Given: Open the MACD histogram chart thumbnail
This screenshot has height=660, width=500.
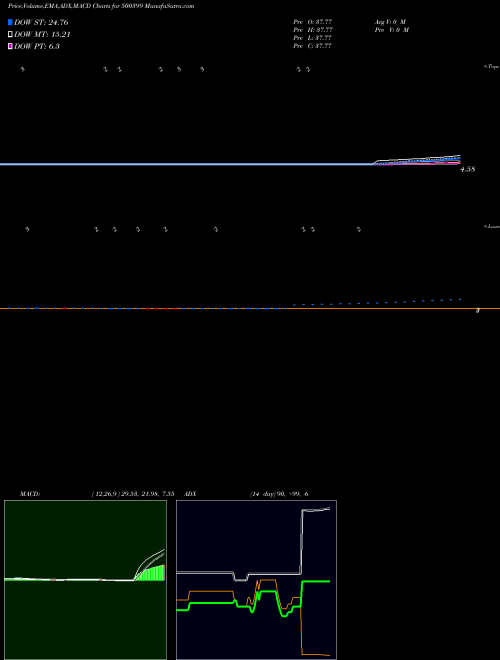Looking at the screenshot, I should point(85,580).
